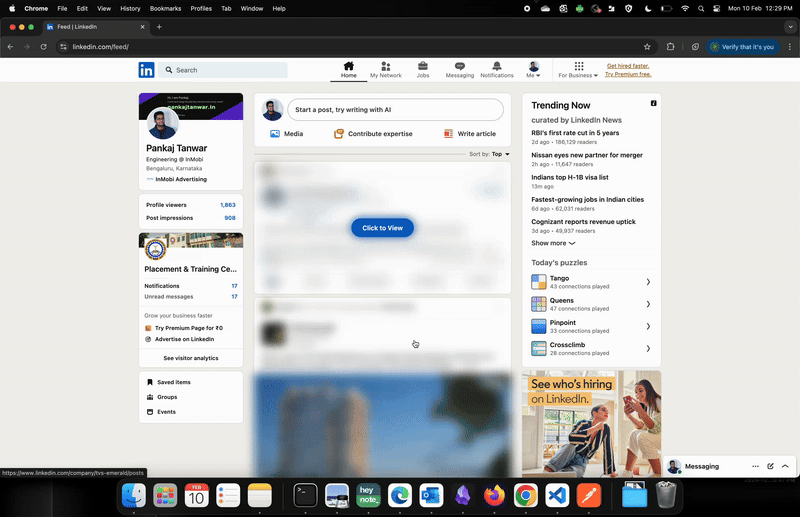Open Chrome tab search dropdown arrow

[790, 27]
